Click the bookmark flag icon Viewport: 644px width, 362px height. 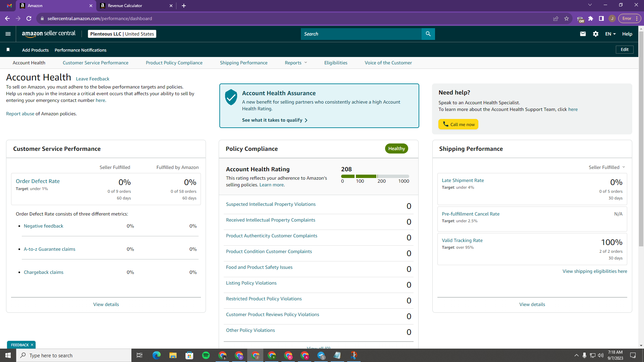pyautogui.click(x=8, y=50)
